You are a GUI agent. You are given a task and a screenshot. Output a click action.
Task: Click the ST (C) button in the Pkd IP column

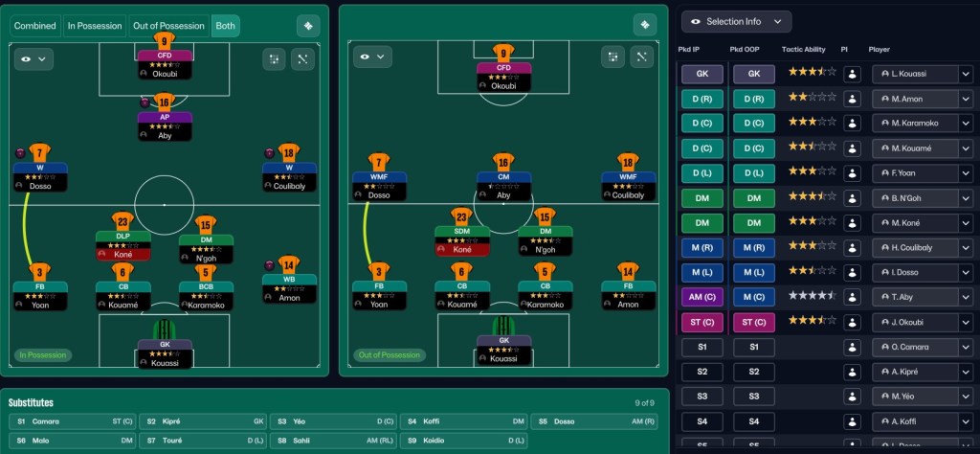point(702,322)
